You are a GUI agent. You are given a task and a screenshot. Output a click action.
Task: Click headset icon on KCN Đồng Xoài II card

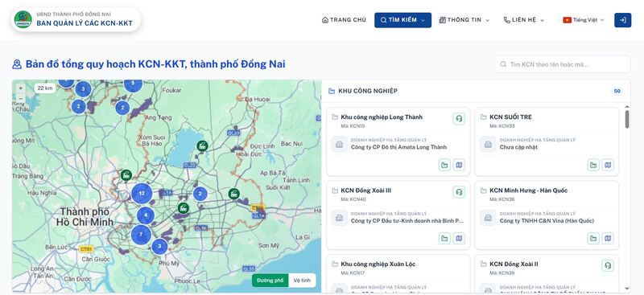coord(608,265)
